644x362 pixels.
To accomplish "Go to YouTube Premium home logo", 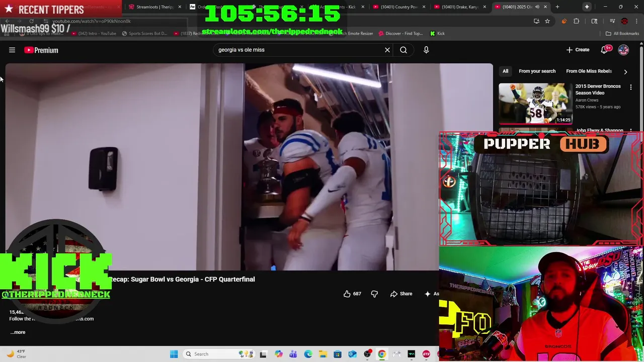I will pos(41,50).
